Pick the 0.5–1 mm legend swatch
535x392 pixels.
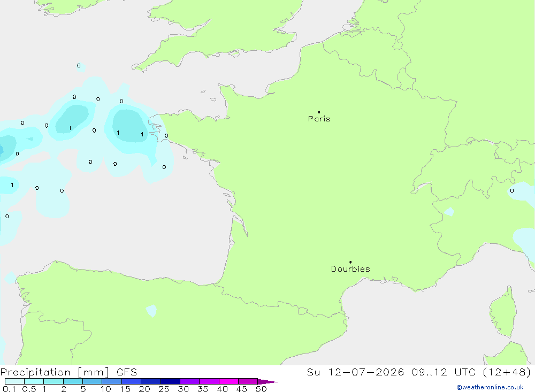(x=34, y=381)
